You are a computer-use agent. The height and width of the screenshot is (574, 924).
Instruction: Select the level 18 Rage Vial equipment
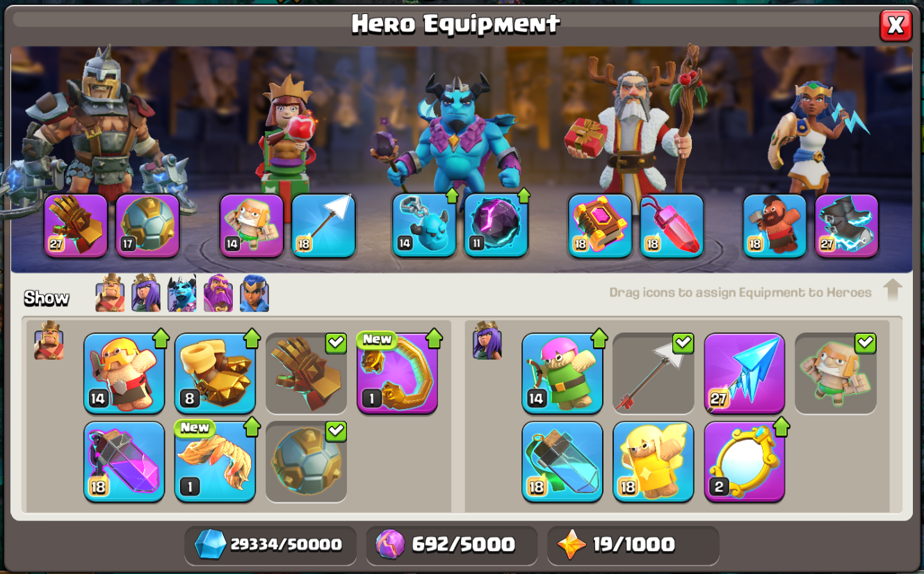click(x=124, y=461)
